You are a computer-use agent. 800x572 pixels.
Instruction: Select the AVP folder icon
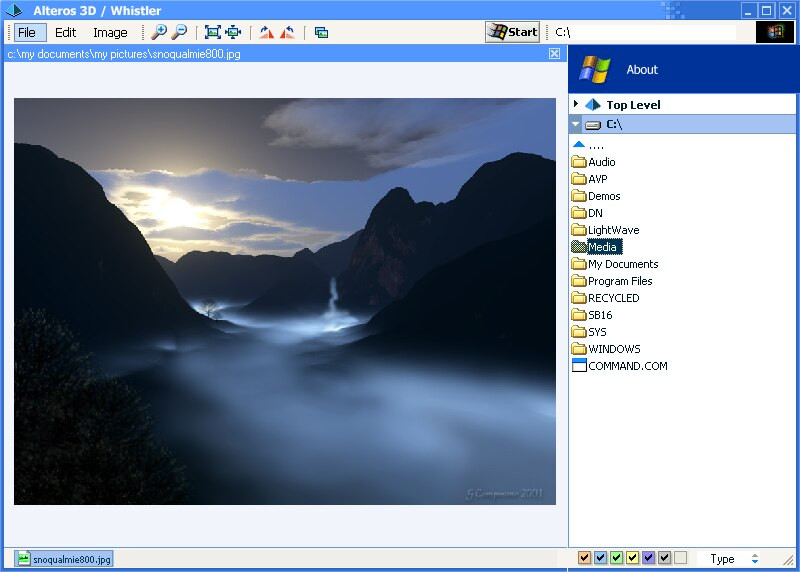[x=579, y=179]
